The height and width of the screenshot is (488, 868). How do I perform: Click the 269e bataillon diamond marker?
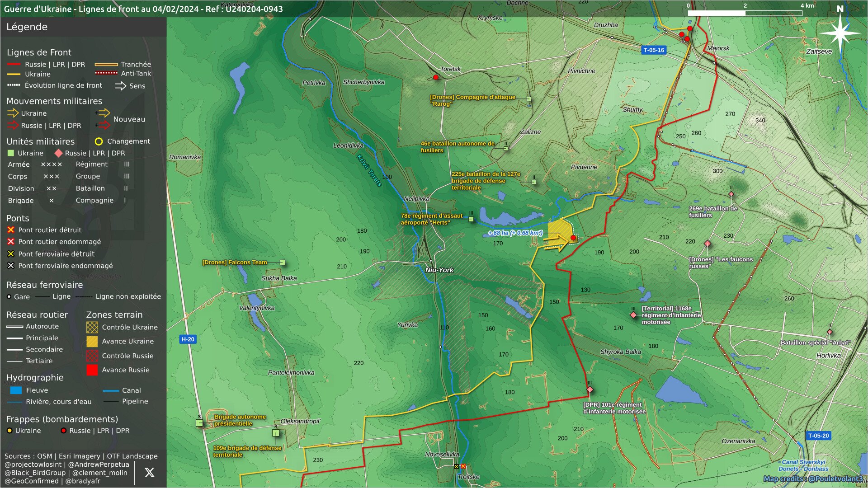pyautogui.click(x=731, y=194)
